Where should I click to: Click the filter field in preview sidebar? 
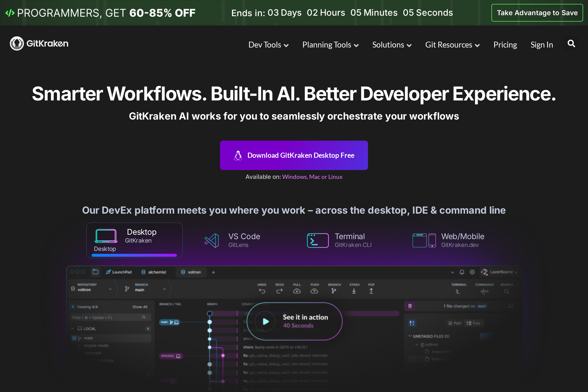coord(110,318)
